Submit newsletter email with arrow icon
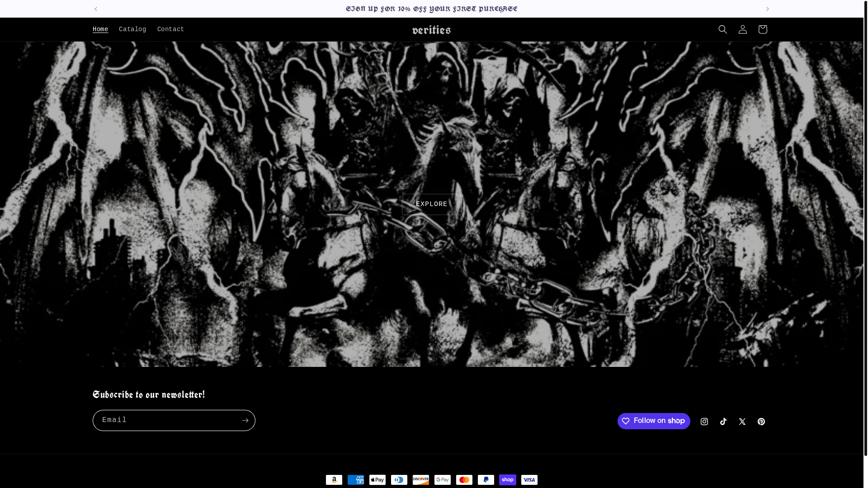The width and height of the screenshot is (868, 488). (x=245, y=420)
